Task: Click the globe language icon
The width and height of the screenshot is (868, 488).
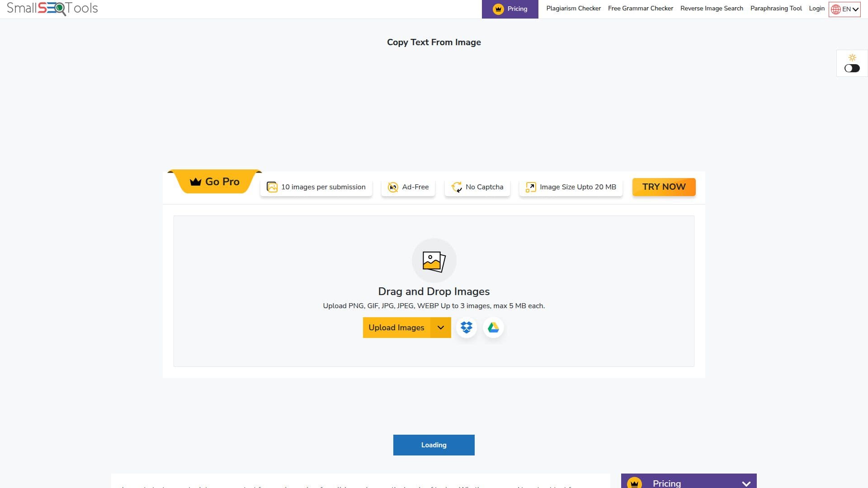Action: pyautogui.click(x=836, y=9)
